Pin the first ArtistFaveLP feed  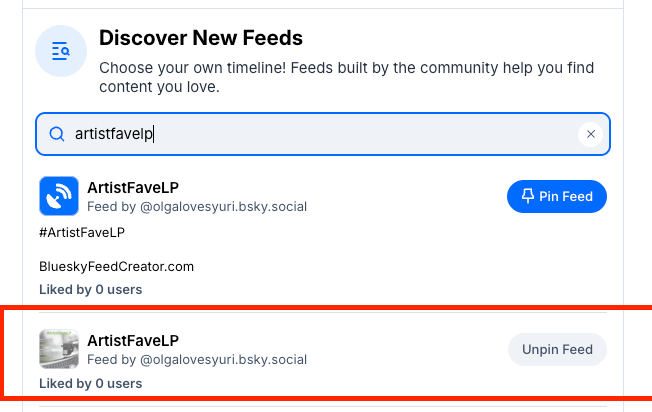[557, 196]
